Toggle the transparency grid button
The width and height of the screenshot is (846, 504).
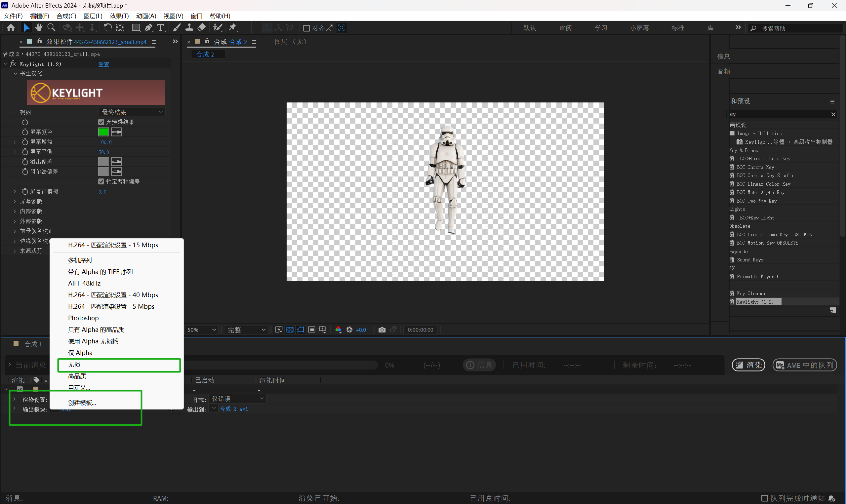pyautogui.click(x=290, y=330)
